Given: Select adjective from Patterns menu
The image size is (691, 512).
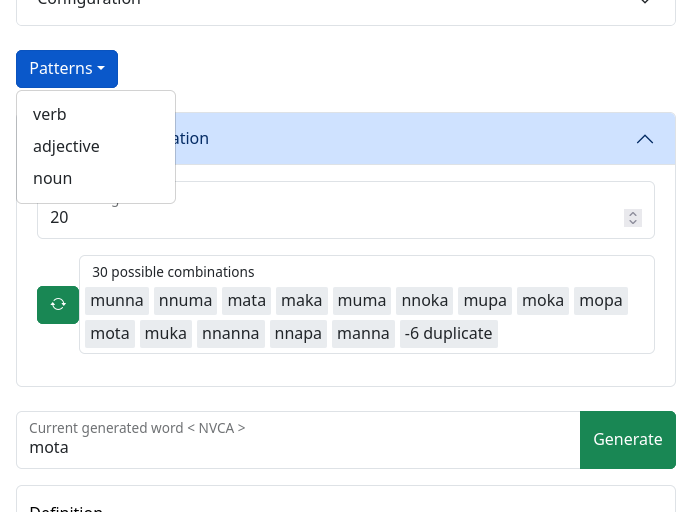Looking at the screenshot, I should pyautogui.click(x=66, y=147).
